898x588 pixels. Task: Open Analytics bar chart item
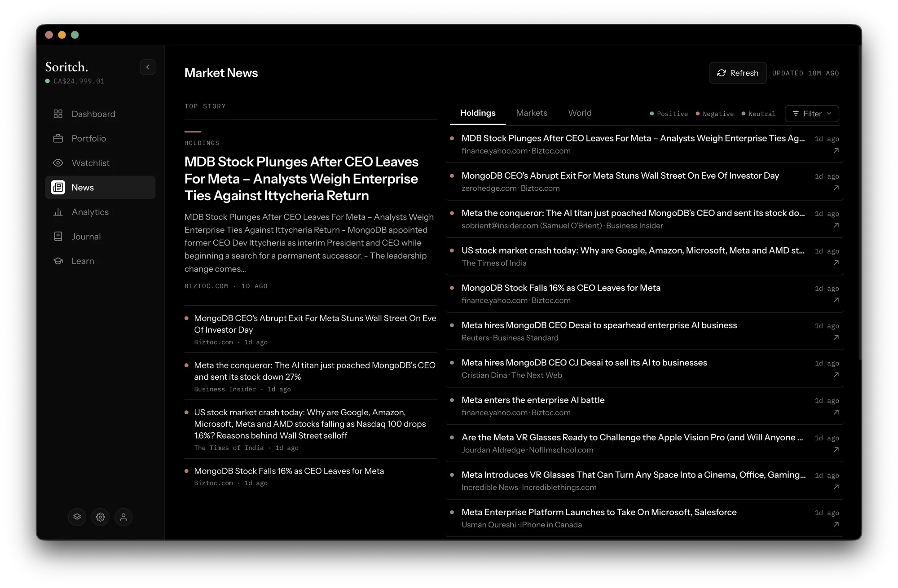click(100, 212)
